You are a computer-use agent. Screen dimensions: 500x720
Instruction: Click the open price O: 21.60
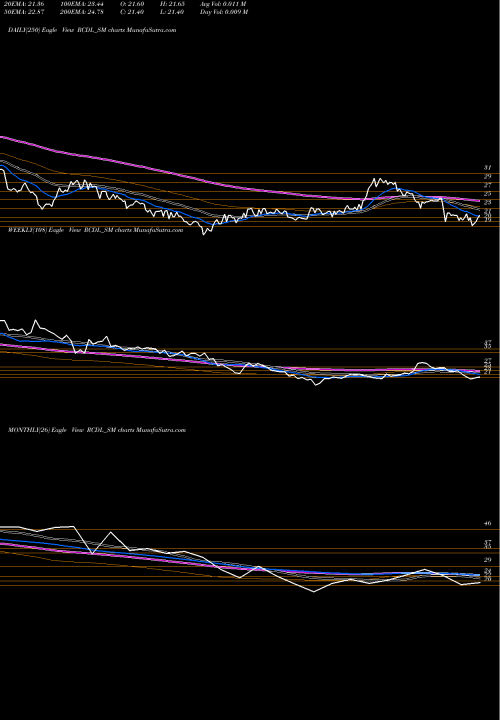(x=133, y=4)
